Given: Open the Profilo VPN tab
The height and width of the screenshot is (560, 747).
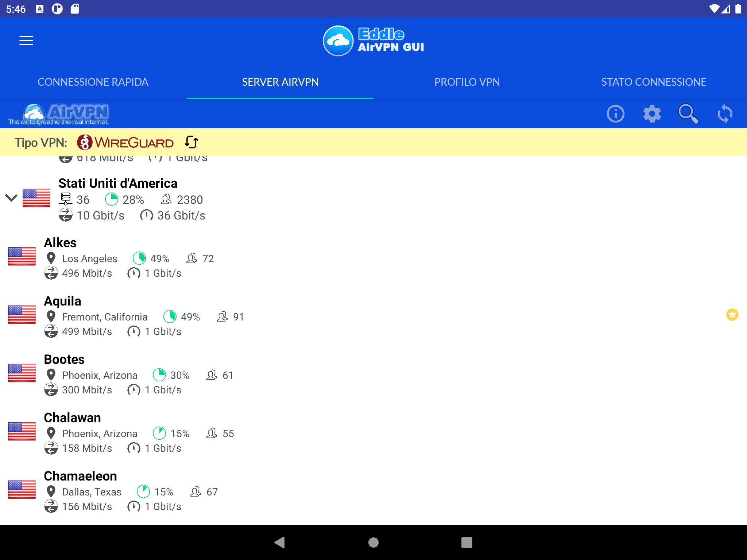Looking at the screenshot, I should point(467,82).
